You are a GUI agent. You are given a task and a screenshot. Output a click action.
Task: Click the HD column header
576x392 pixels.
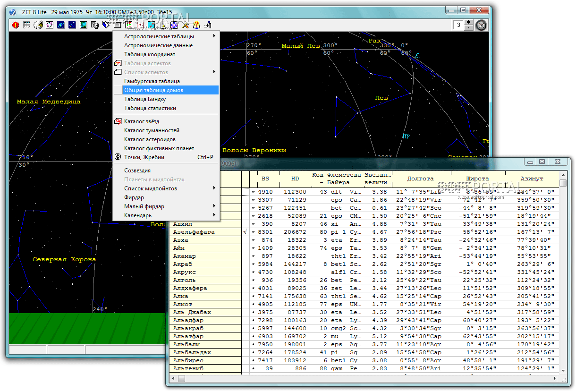(x=295, y=179)
